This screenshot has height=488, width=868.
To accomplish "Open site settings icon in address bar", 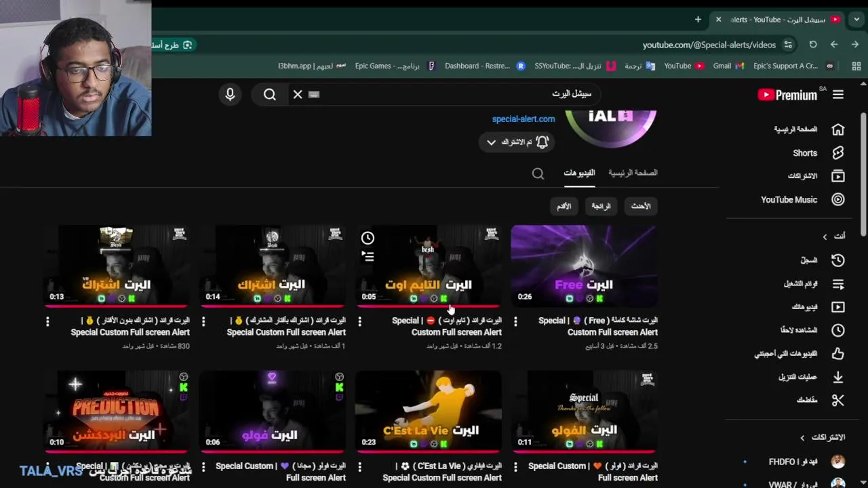I will pyautogui.click(x=788, y=45).
